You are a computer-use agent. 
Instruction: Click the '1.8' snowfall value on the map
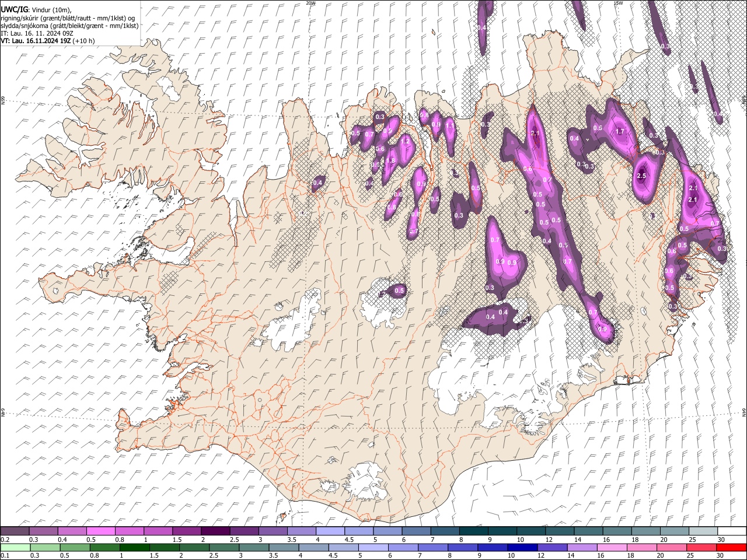391,161
